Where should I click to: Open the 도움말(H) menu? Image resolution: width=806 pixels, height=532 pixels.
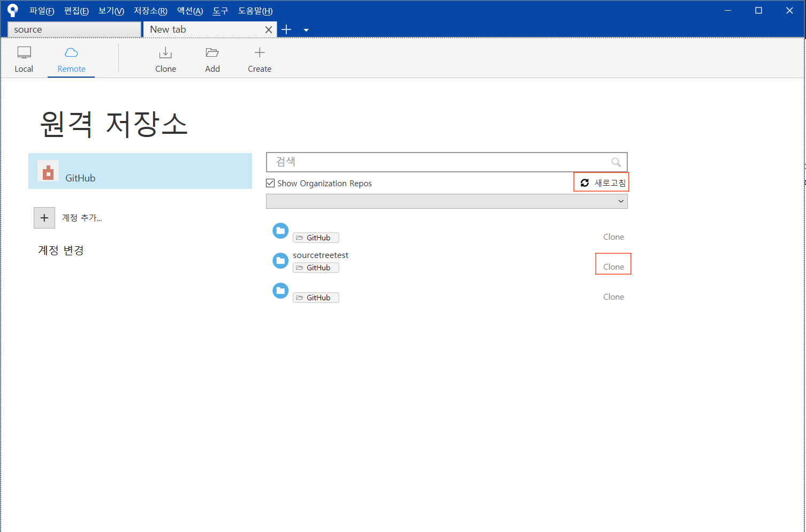click(255, 11)
